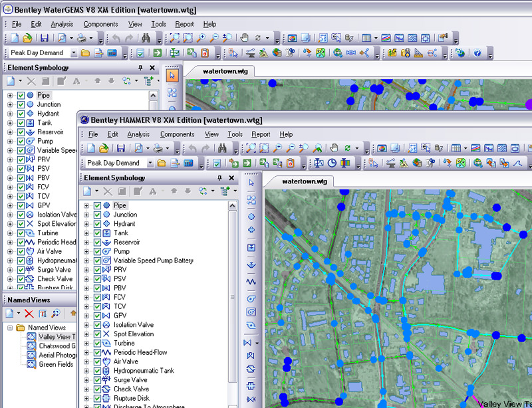This screenshot has height=408, width=532.
Task: Select Periodic Head-Flow row in HAMMER panel
Action: (140, 352)
